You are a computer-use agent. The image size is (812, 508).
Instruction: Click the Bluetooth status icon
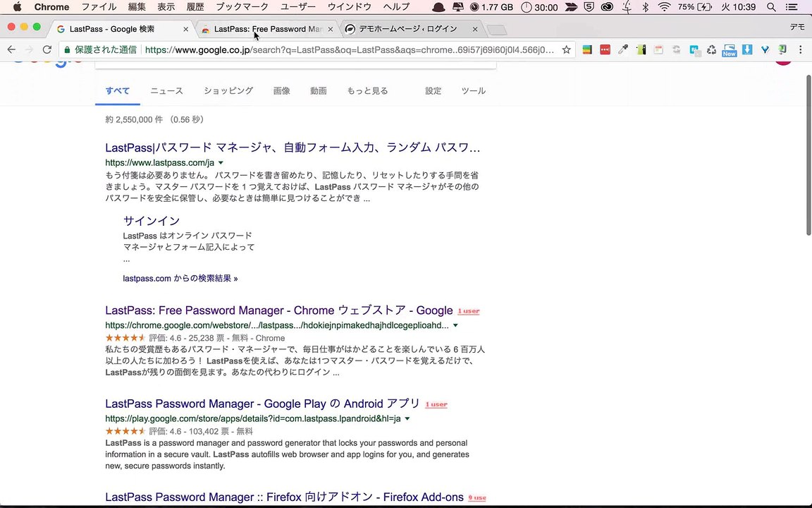(645, 7)
